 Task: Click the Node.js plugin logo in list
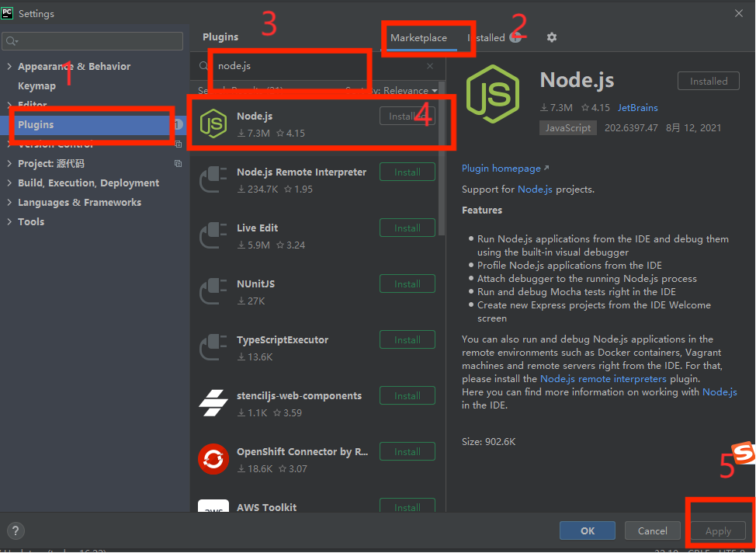pyautogui.click(x=213, y=123)
